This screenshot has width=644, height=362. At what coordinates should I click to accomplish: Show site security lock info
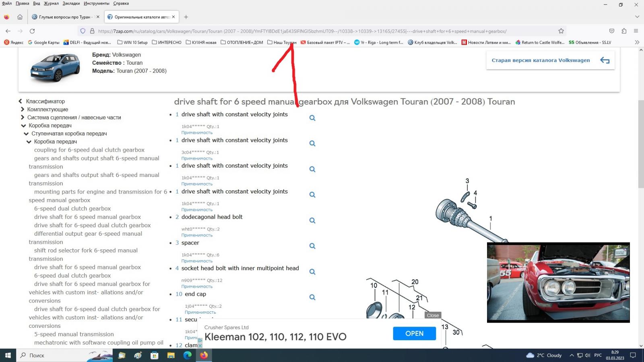click(92, 31)
